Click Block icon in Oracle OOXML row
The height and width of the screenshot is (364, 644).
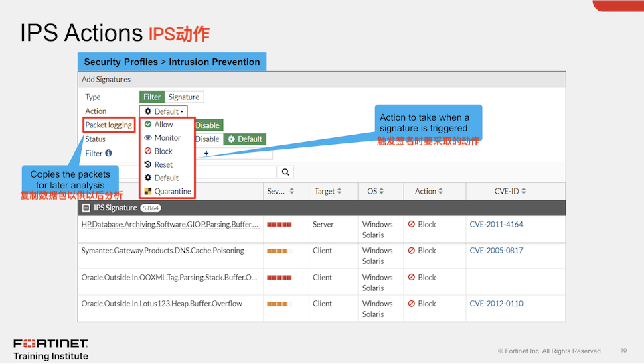(412, 278)
